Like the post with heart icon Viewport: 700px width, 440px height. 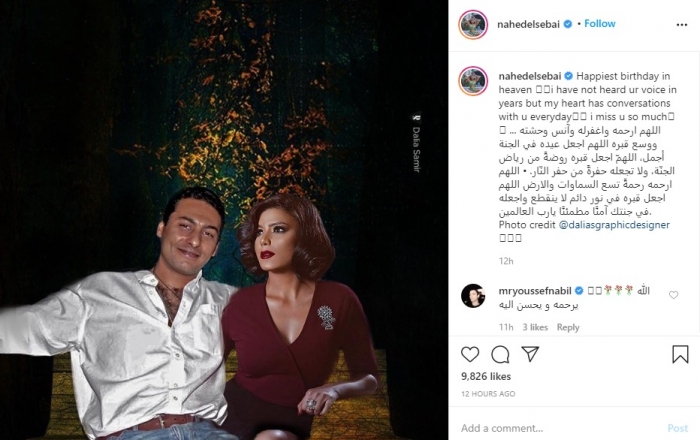(470, 354)
